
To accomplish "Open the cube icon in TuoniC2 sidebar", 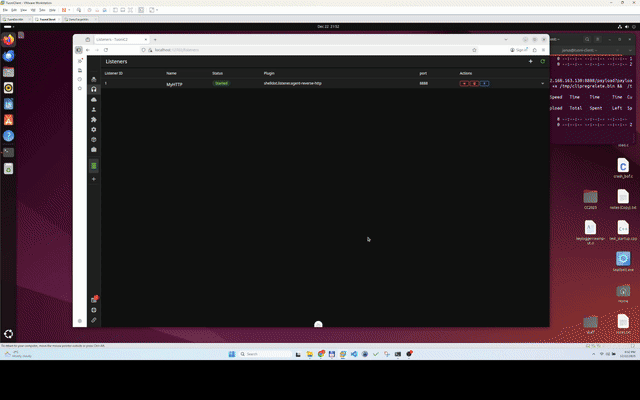I will [94, 140].
